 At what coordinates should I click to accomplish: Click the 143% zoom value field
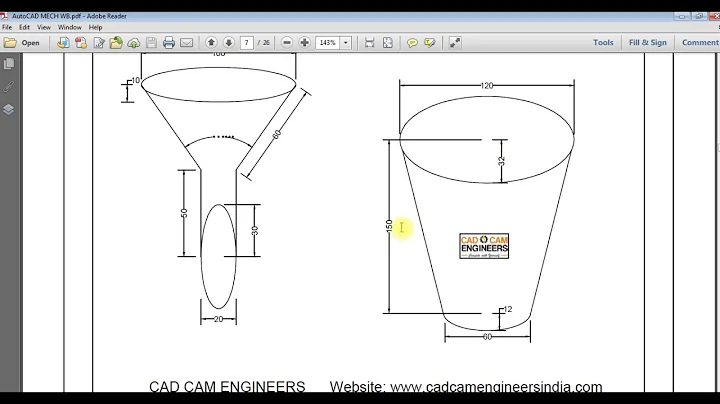(x=327, y=43)
